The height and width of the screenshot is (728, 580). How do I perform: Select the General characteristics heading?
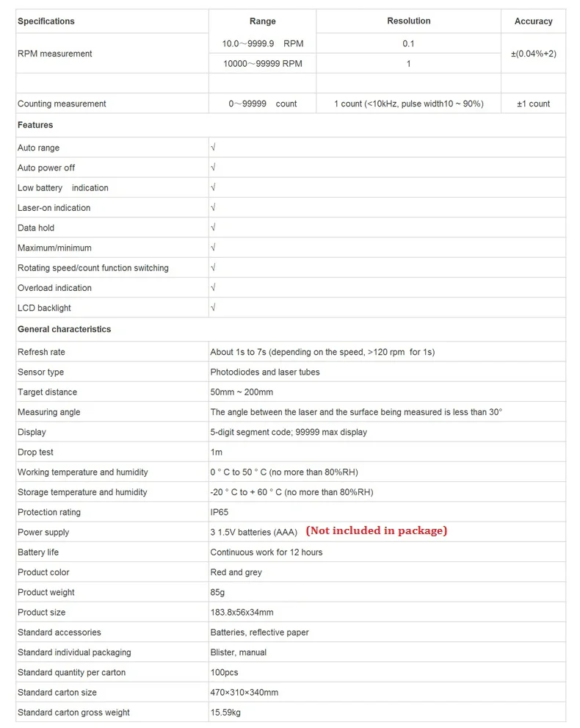coord(64,329)
